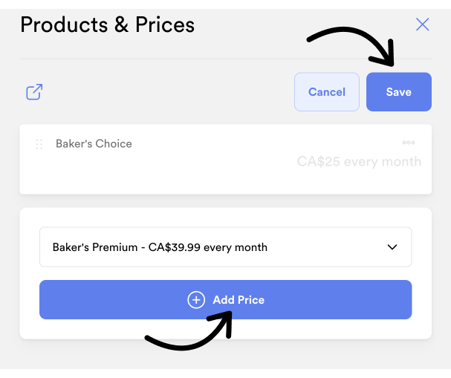Open the external link icon
Screen dimensions: 451x378
[34, 92]
